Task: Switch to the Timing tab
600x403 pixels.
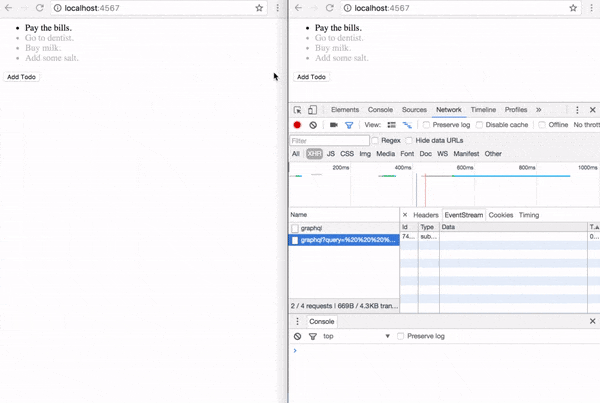Action: [x=529, y=215]
